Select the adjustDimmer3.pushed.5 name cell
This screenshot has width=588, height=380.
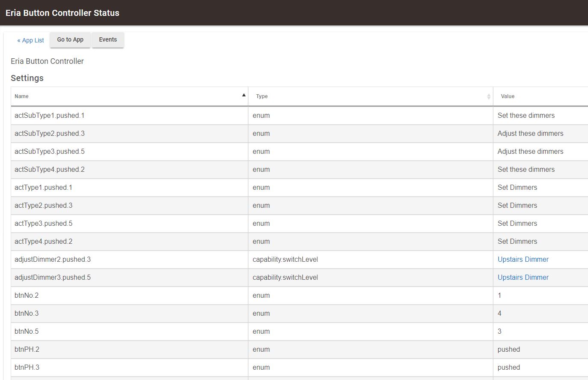tap(129, 278)
